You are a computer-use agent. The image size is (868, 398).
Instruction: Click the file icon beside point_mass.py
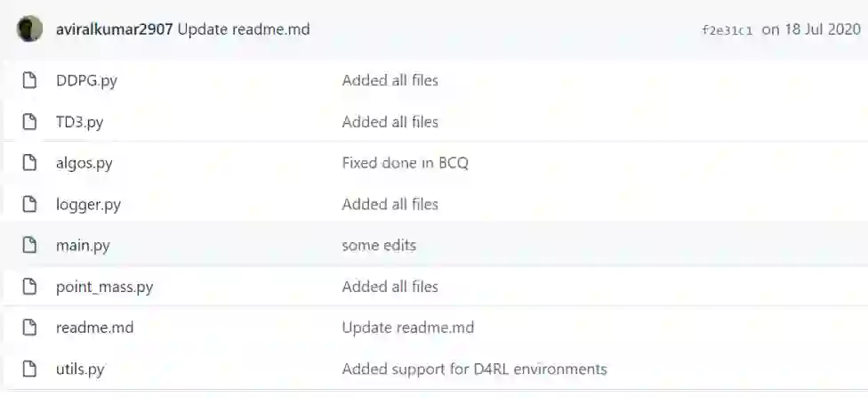29,287
